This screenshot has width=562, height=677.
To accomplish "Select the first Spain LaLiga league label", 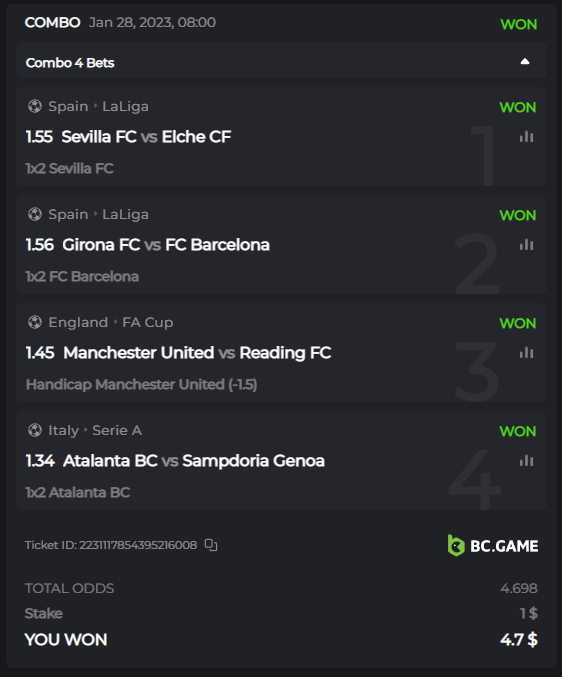I will click(98, 106).
